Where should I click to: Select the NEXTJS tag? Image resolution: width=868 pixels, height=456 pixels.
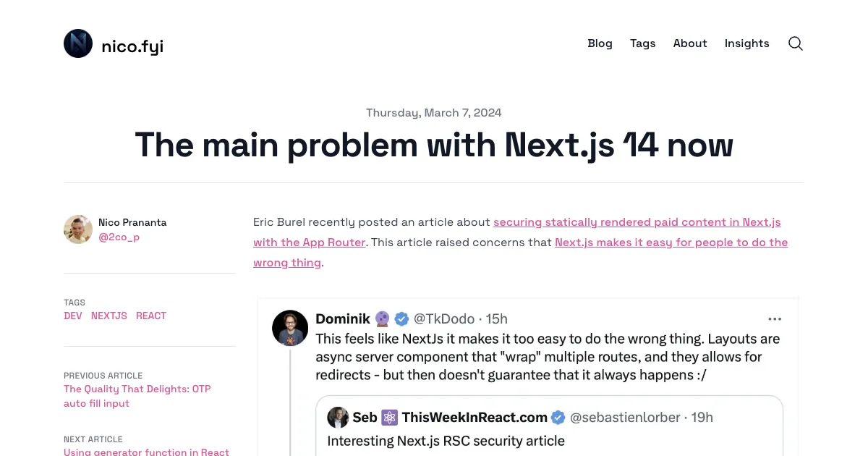[x=109, y=316]
